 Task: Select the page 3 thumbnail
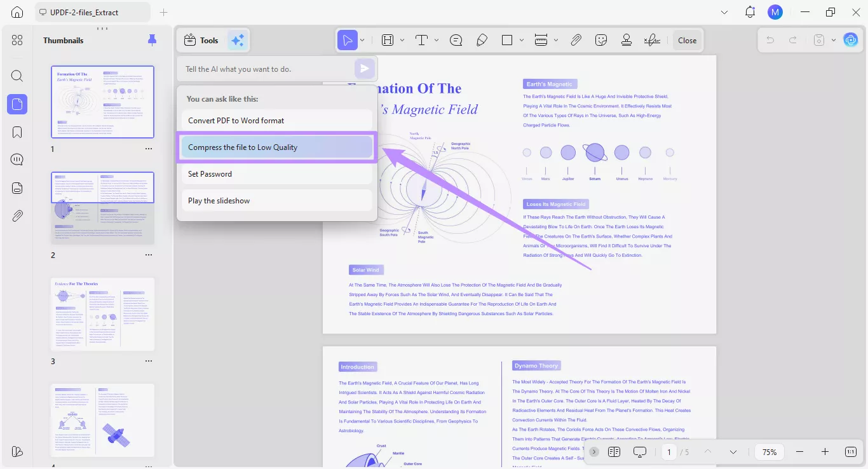click(102, 314)
